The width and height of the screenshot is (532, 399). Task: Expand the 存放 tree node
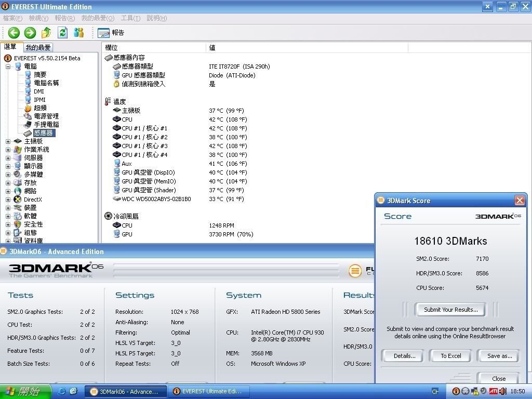(8, 183)
